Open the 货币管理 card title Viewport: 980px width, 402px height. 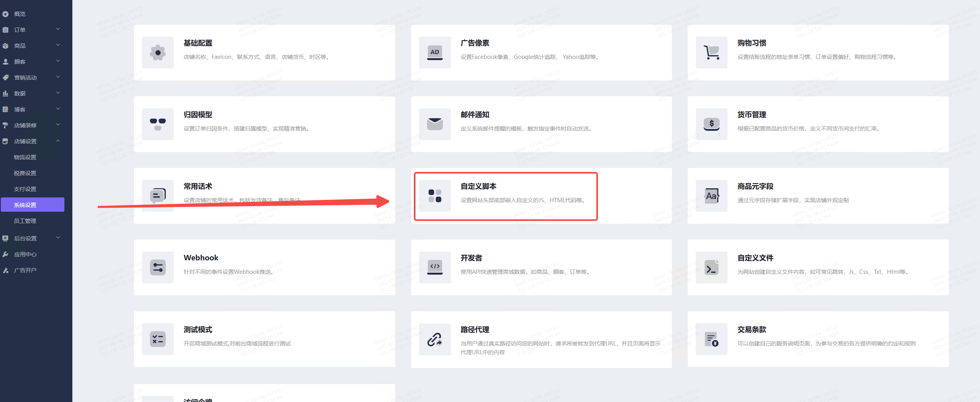pyautogui.click(x=752, y=115)
